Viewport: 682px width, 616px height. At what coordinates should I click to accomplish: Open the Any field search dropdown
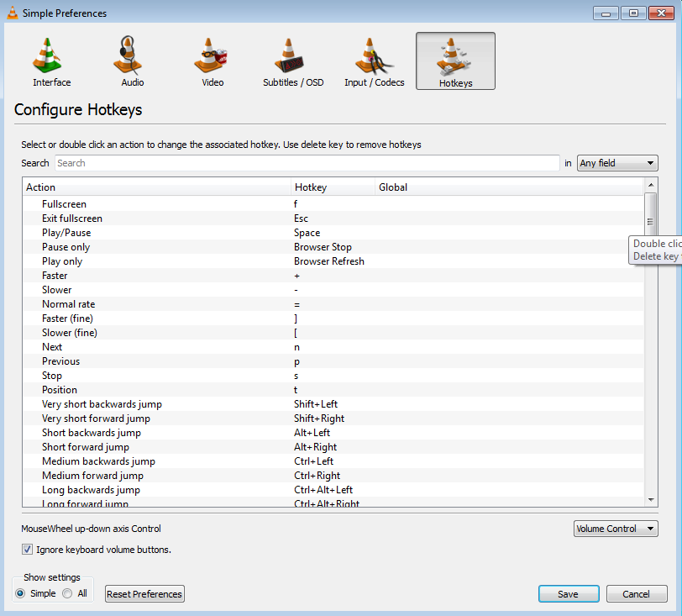[617, 163]
